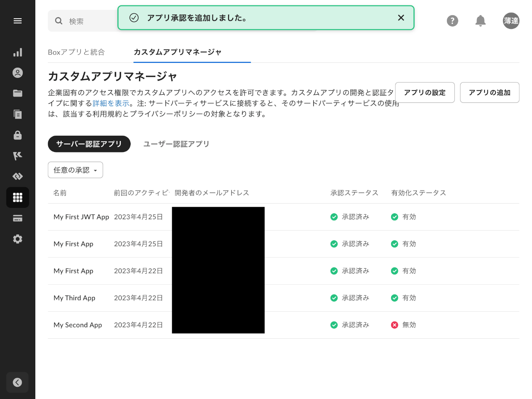Sort by the 名前 column header
This screenshot has height=399, width=532.
click(x=60, y=193)
